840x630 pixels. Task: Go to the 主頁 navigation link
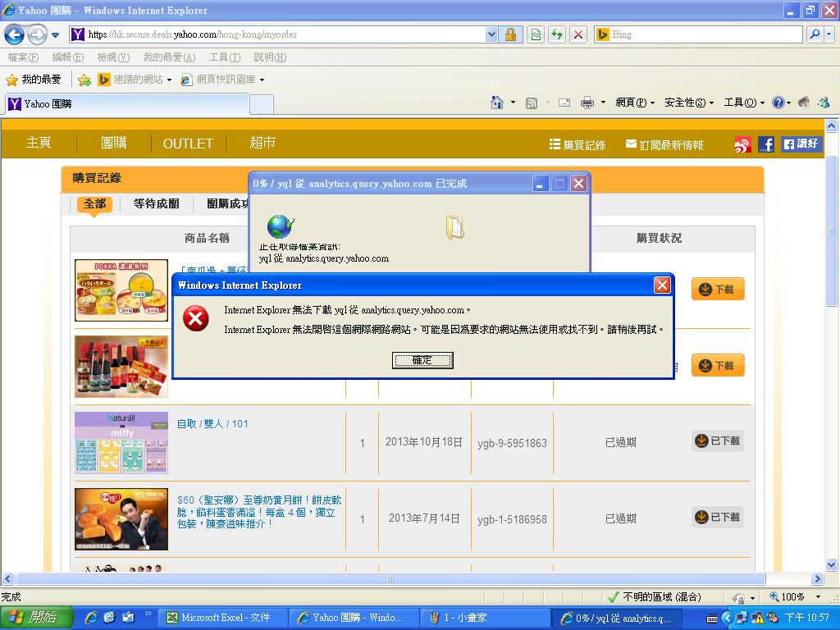[x=39, y=143]
